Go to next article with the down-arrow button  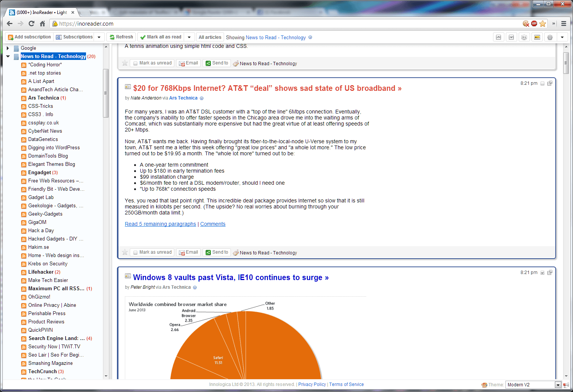[x=511, y=37]
